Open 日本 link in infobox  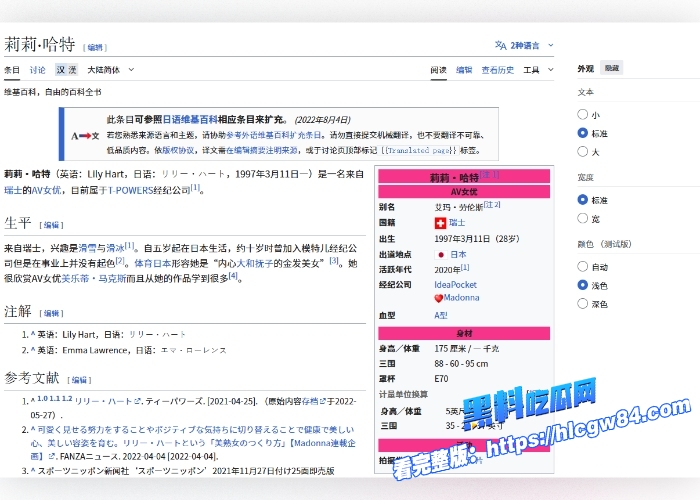tap(458, 254)
